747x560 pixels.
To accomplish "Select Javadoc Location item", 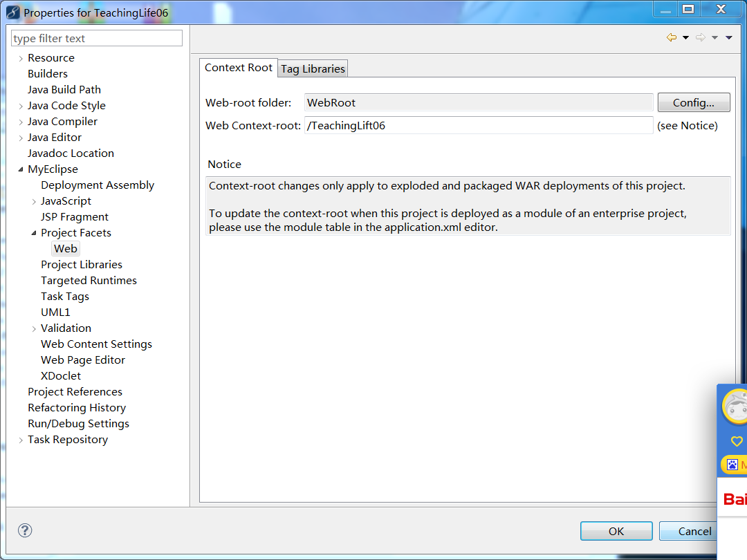I will pyautogui.click(x=71, y=153).
